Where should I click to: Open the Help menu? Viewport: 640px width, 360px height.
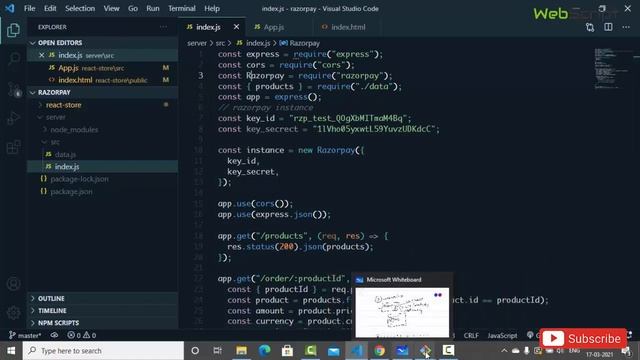[212, 8]
